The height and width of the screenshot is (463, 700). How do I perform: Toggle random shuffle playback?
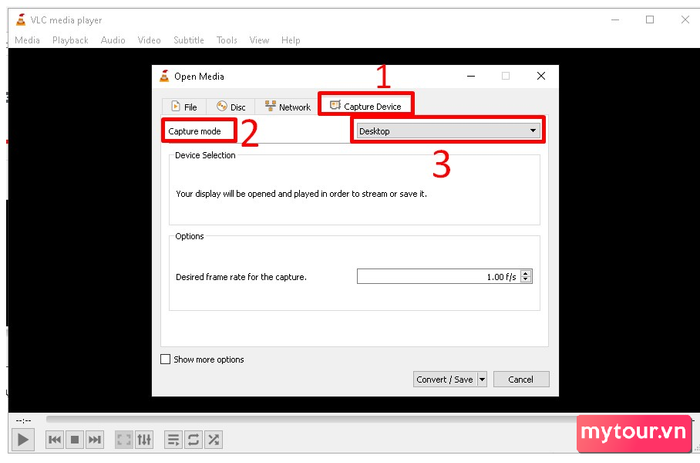click(213, 439)
